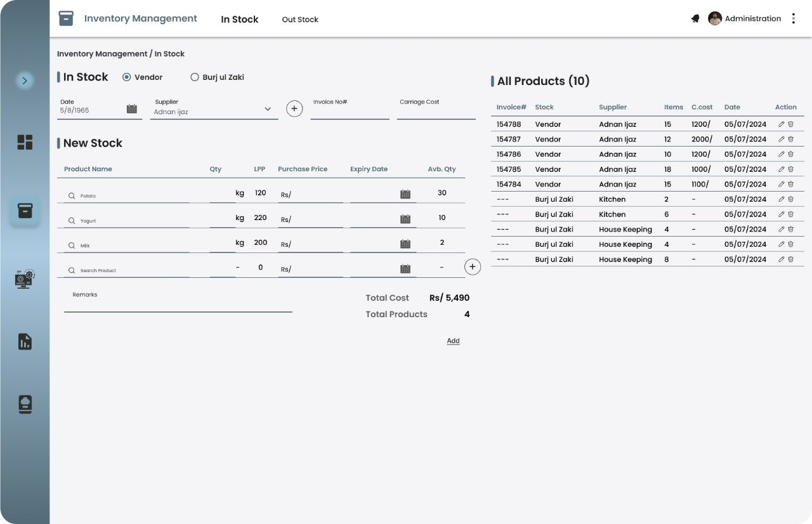Click the Supplier column header in table

point(613,107)
